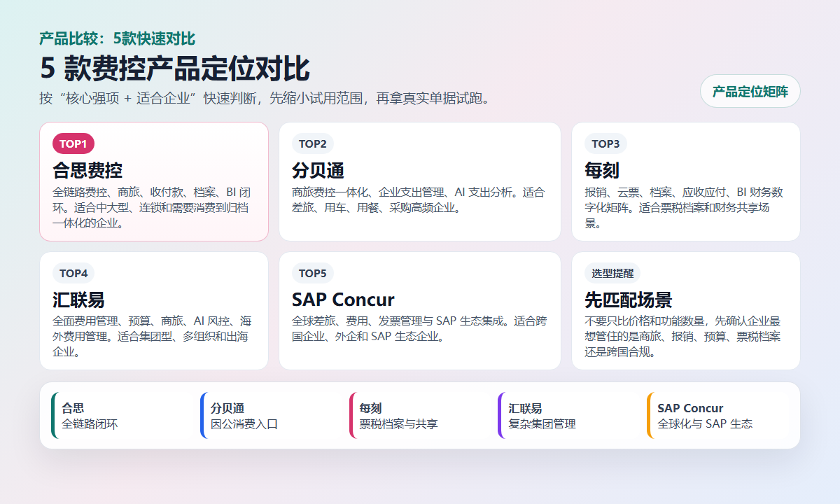This screenshot has width=840, height=504.
Task: Open the 分贝通 card title
Action: tap(318, 170)
